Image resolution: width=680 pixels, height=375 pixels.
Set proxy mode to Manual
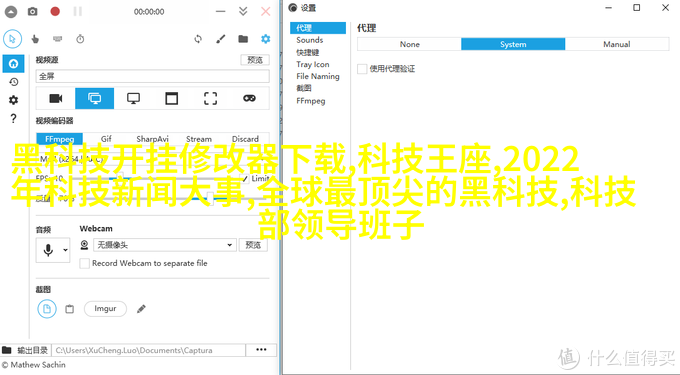point(617,44)
